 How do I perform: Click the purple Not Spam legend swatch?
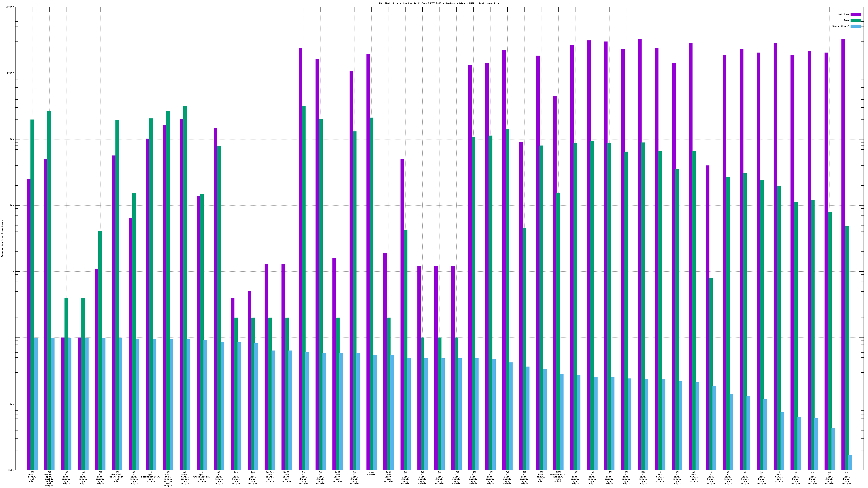pos(856,14)
